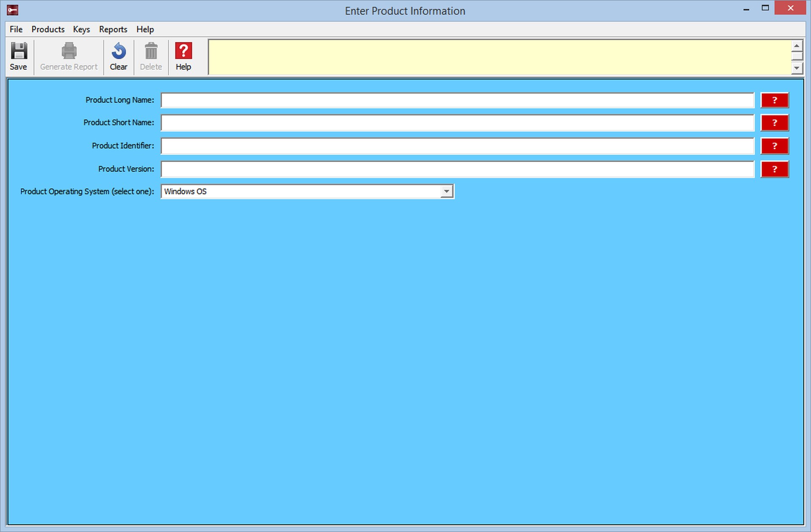Expand the Product Operating System dropdown arrow
This screenshot has width=811, height=532.
tap(446, 192)
